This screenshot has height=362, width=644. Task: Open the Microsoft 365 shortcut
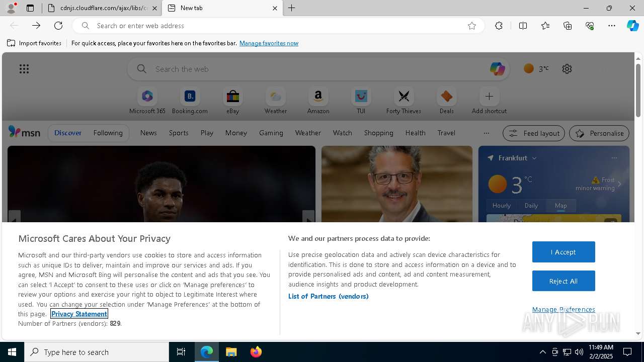147,101
